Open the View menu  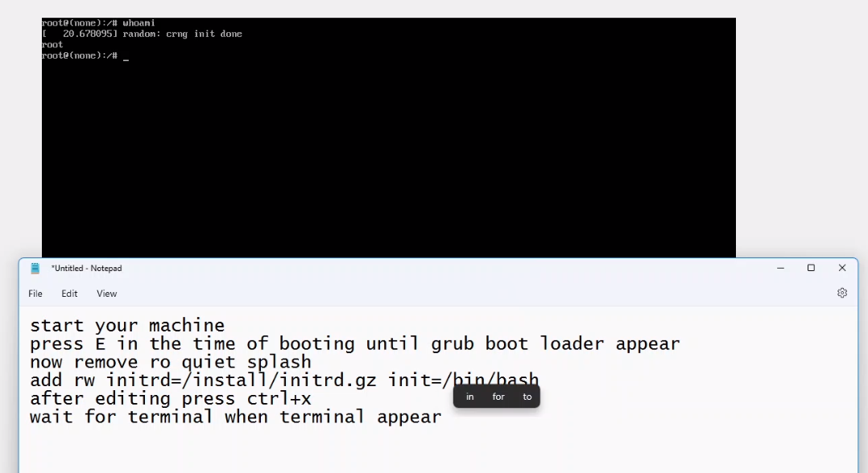pyautogui.click(x=107, y=294)
